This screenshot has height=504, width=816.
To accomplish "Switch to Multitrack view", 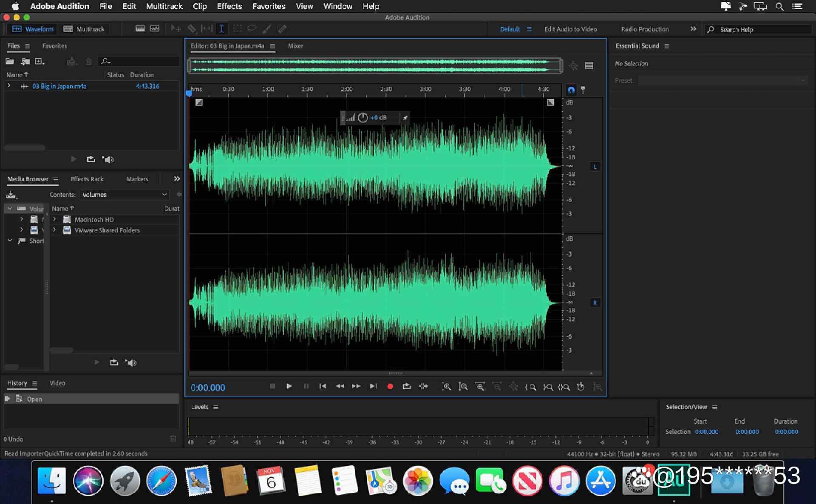I will (x=84, y=29).
